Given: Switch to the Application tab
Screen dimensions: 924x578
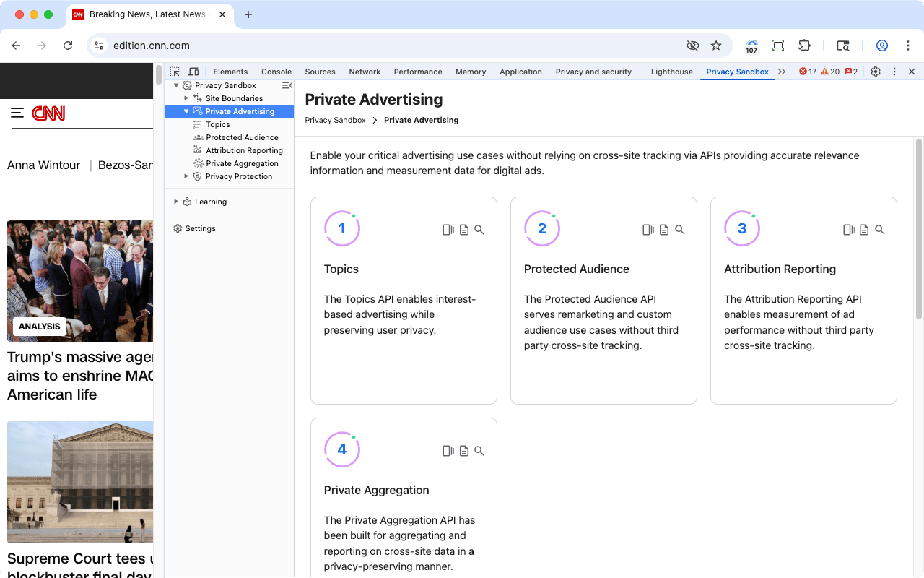Looking at the screenshot, I should (520, 72).
